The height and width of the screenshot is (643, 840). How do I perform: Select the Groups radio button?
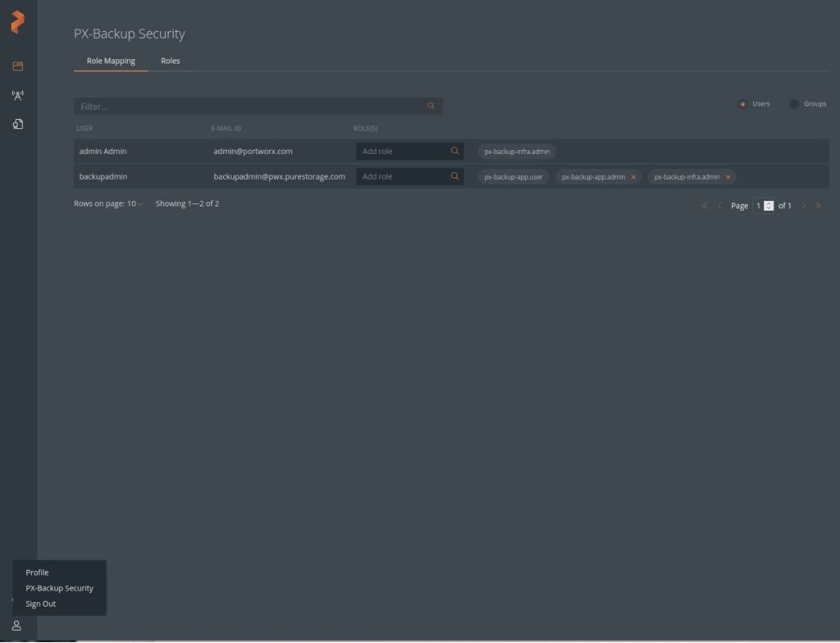pyautogui.click(x=794, y=104)
